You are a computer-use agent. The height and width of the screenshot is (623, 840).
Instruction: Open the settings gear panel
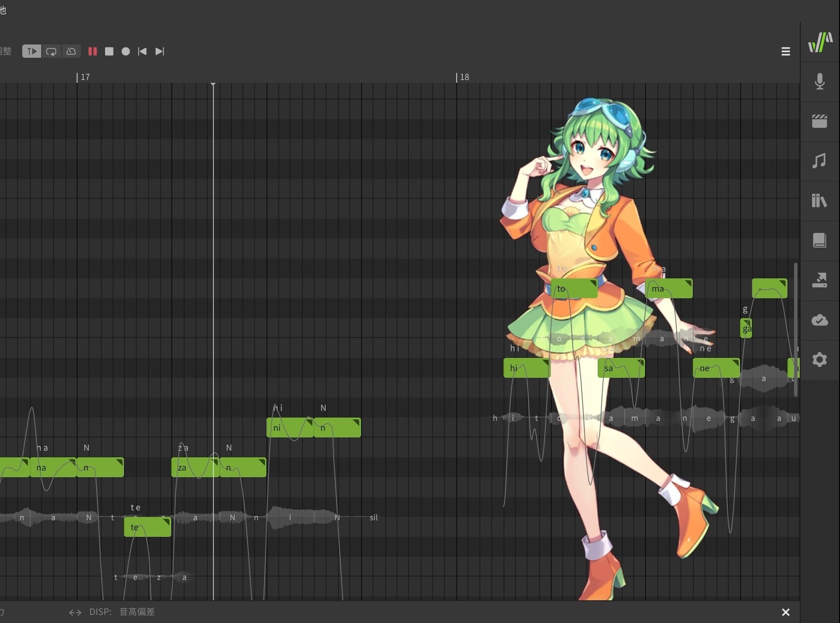820,360
